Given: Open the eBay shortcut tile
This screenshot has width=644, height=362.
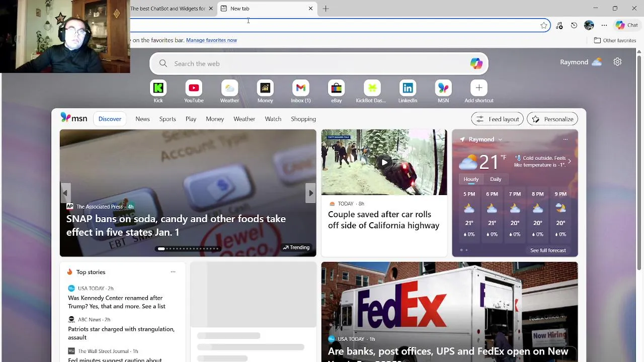Looking at the screenshot, I should click(x=337, y=88).
